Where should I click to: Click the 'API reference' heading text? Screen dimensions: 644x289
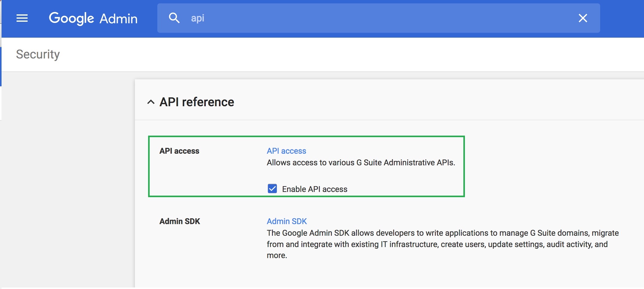[197, 102]
